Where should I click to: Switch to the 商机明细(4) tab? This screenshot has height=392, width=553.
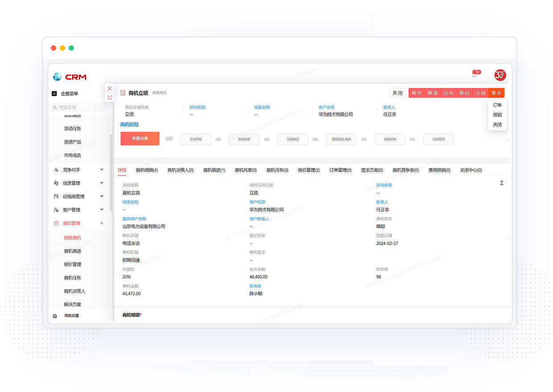(147, 170)
